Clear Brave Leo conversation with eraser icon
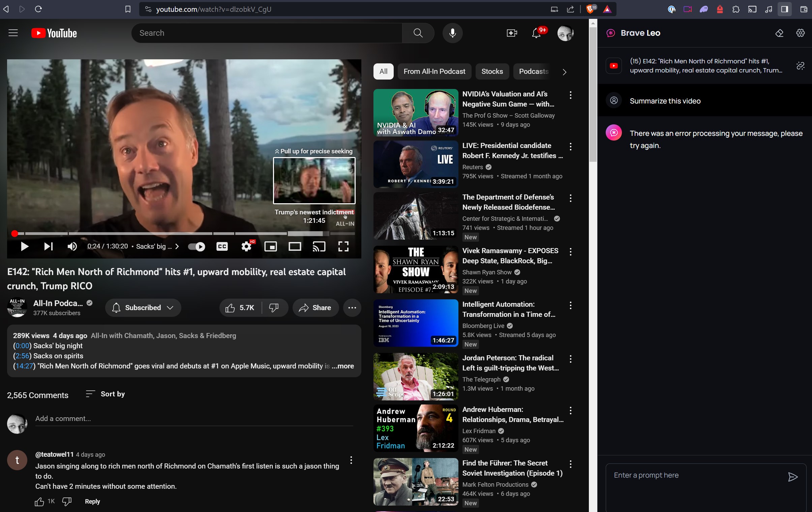This screenshot has width=812, height=512. click(779, 33)
